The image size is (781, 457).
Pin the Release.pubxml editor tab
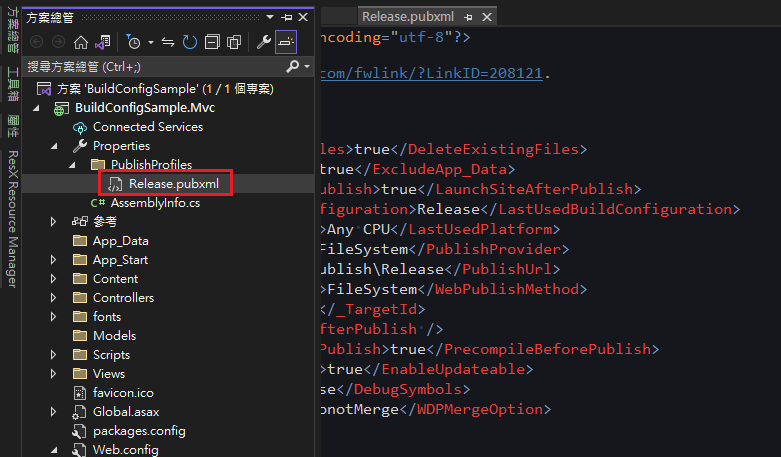click(x=468, y=17)
